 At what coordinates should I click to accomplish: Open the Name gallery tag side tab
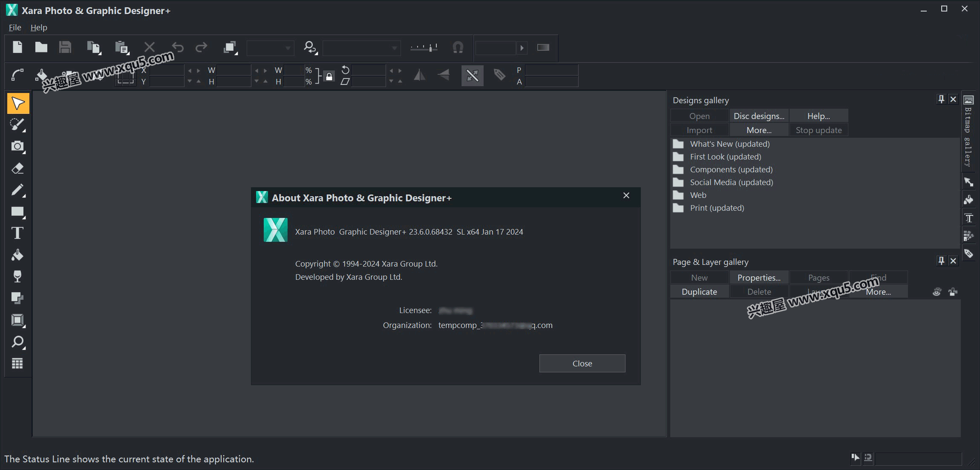pyautogui.click(x=968, y=254)
